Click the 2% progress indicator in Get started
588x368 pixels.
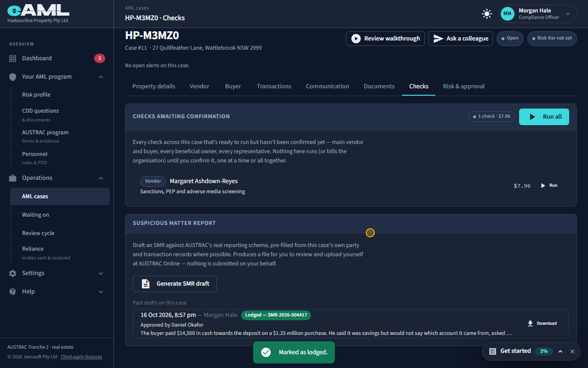544,351
